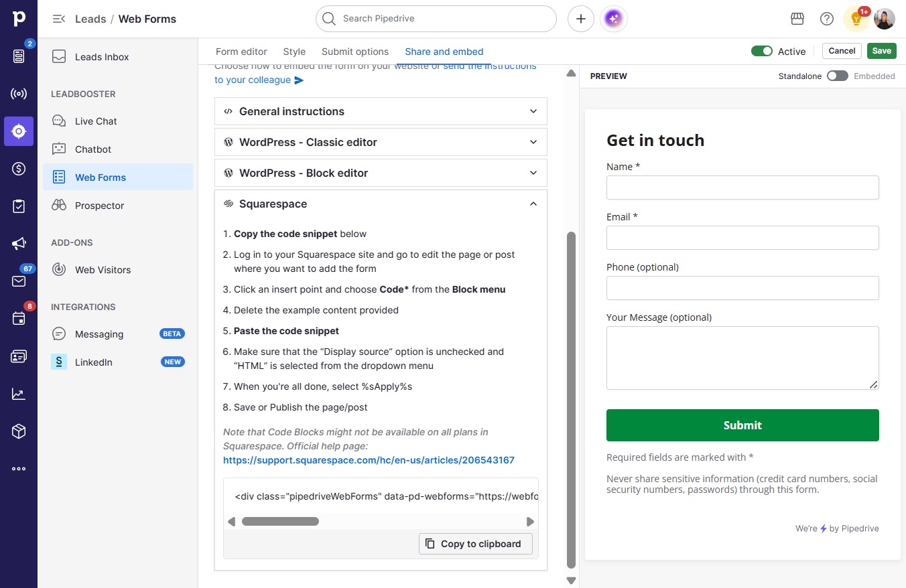Screen dimensions: 906x588
Task: Click the horizontal scrollbar of code snippet
Action: [280, 522]
